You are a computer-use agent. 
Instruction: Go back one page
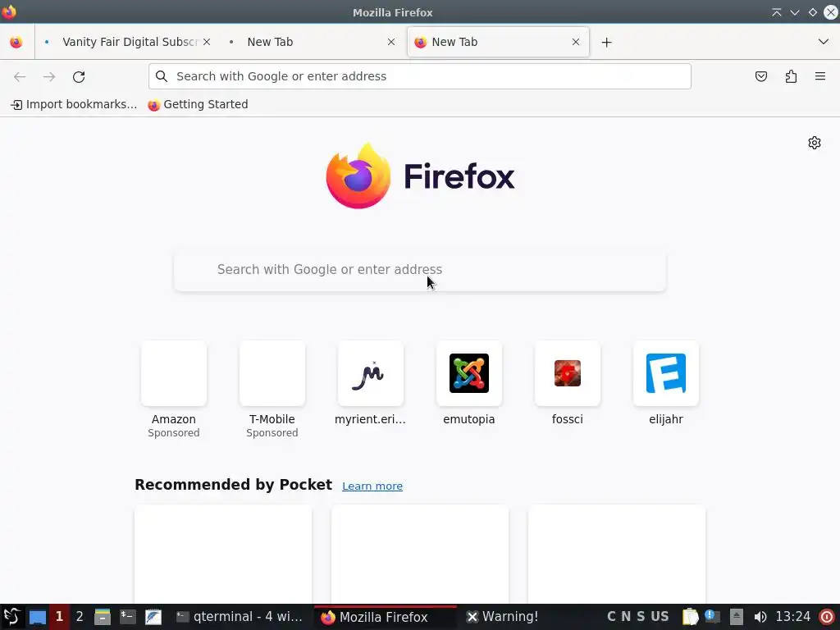(20, 76)
